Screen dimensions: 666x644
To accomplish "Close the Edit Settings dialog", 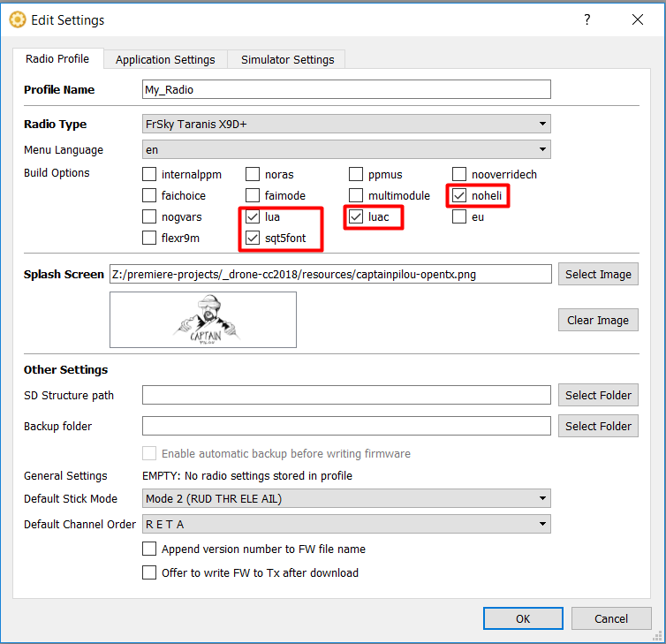I will click(636, 19).
